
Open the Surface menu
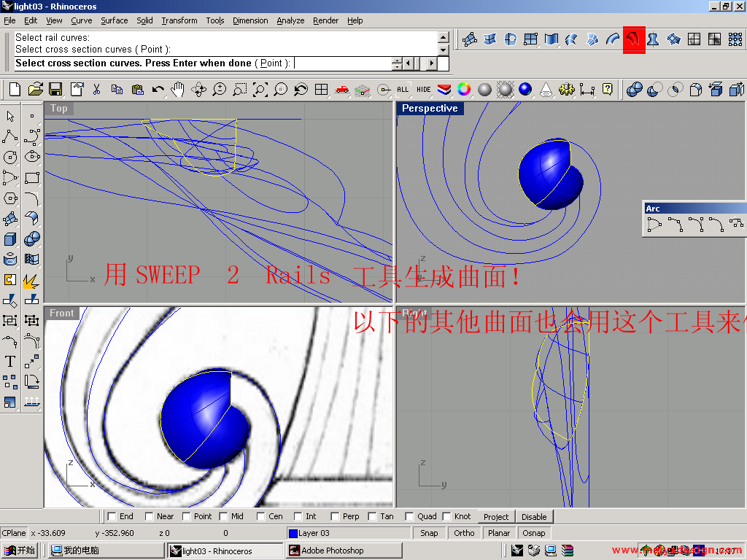[115, 20]
